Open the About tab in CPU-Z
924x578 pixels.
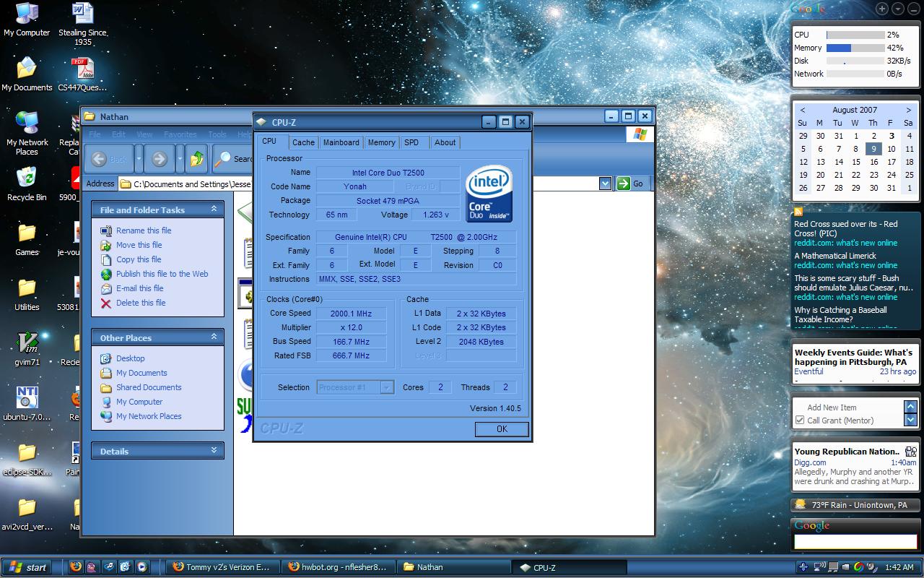tap(445, 142)
